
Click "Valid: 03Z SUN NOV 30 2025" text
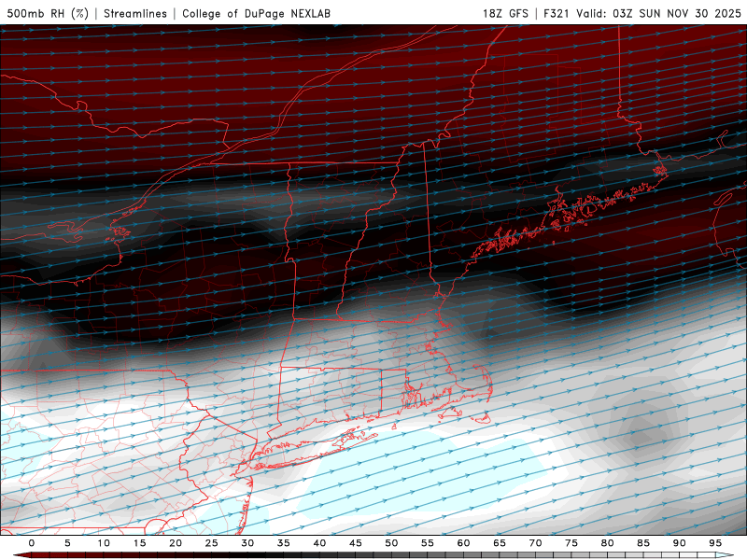[x=659, y=13]
